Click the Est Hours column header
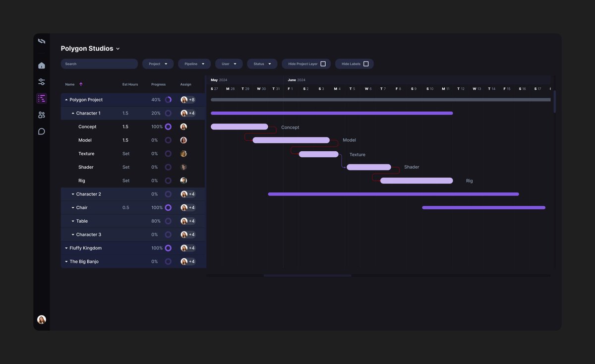595x364 pixels. pos(130,84)
